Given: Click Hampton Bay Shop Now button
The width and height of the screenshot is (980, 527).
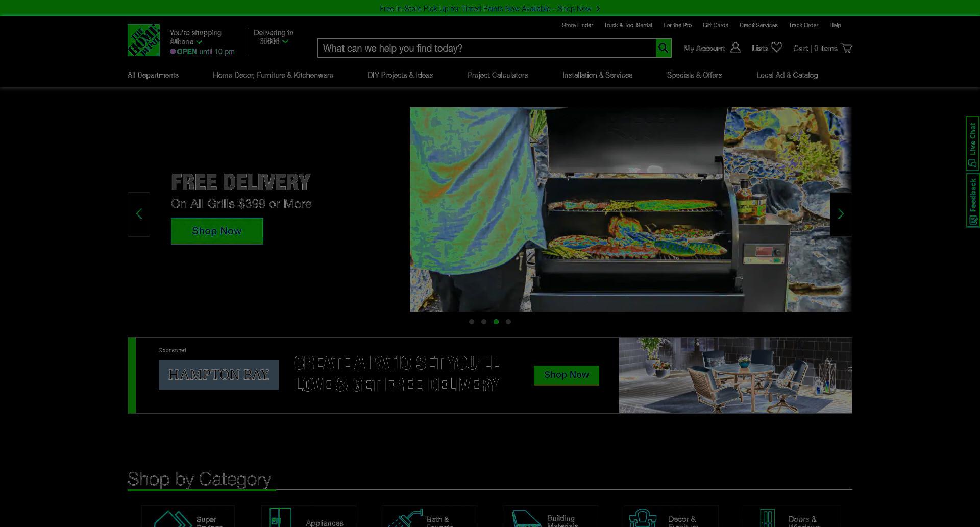Looking at the screenshot, I should (567, 375).
